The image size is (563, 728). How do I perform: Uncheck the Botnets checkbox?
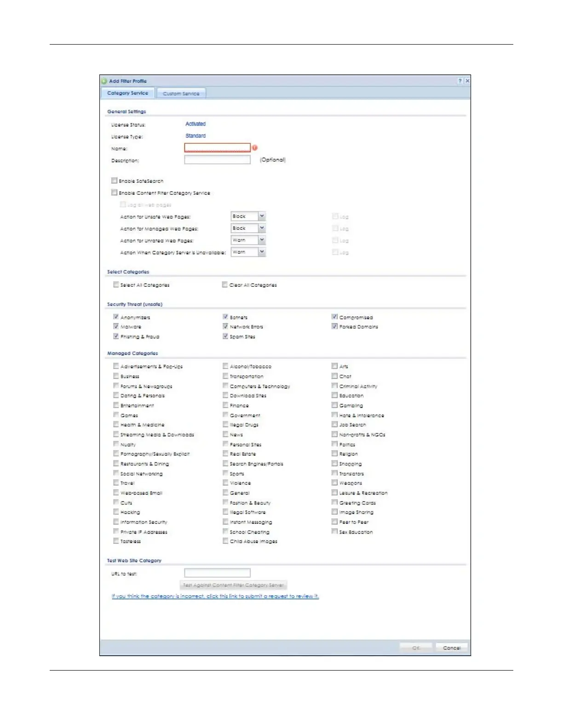[x=225, y=317]
